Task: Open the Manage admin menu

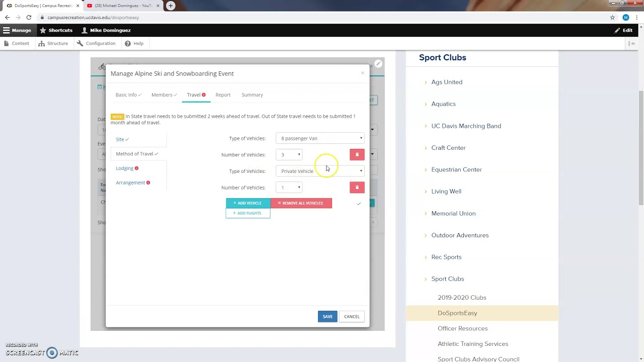Action: click(x=17, y=30)
